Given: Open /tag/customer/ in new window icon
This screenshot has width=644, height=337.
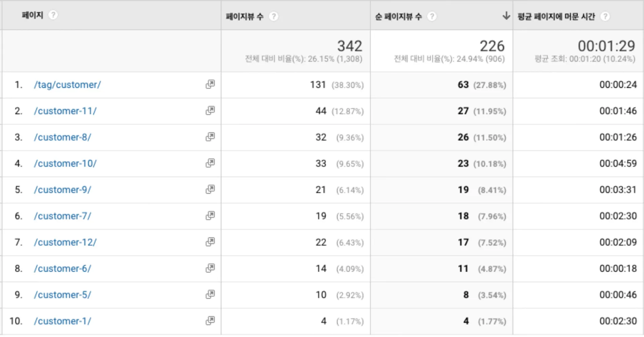Looking at the screenshot, I should pos(210,84).
